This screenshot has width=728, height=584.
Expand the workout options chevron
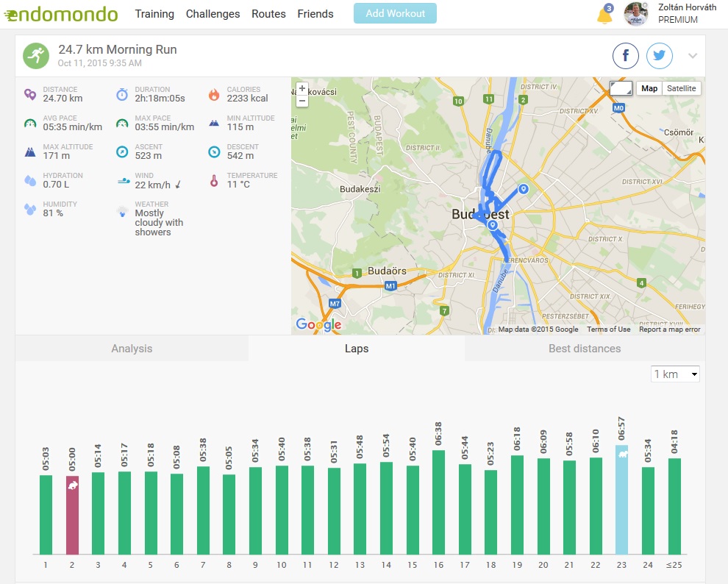click(x=693, y=56)
